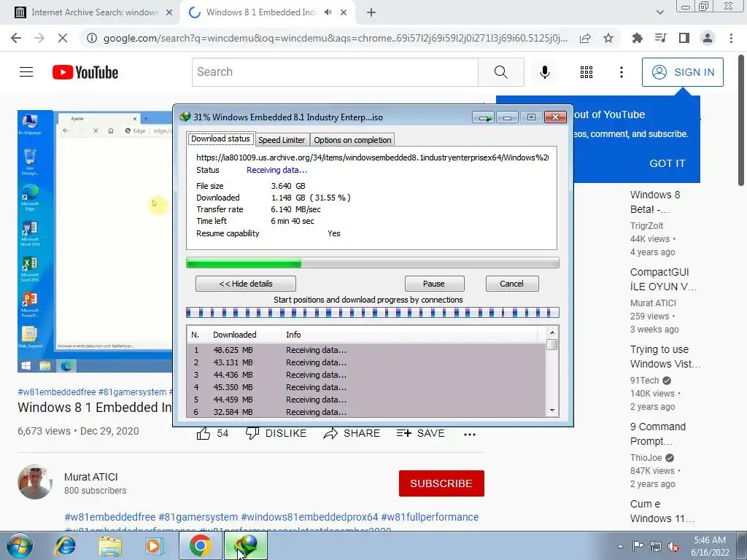Launch Internet Explorer from taskbar
This screenshot has width=747, height=560.
point(66,546)
